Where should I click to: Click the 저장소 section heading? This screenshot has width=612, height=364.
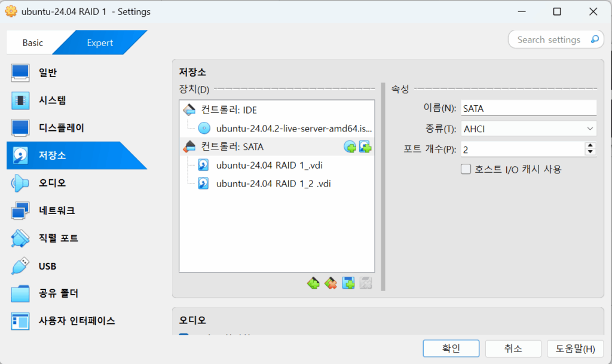pyautogui.click(x=192, y=72)
